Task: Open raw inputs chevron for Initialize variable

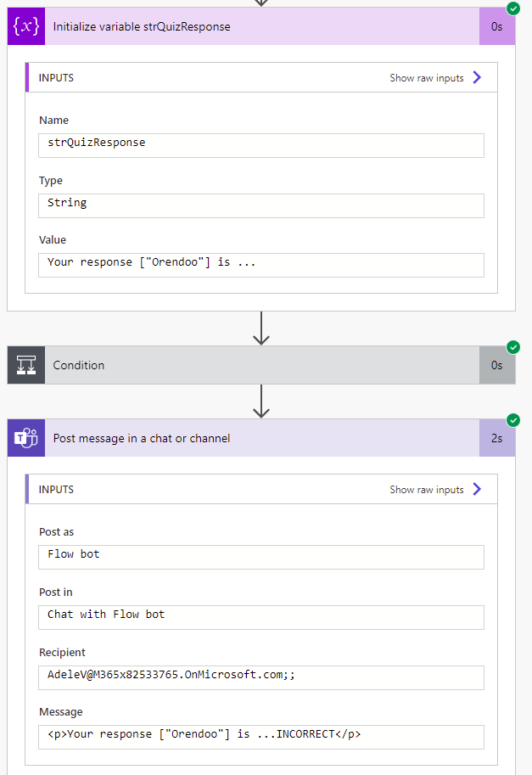Action: click(477, 77)
